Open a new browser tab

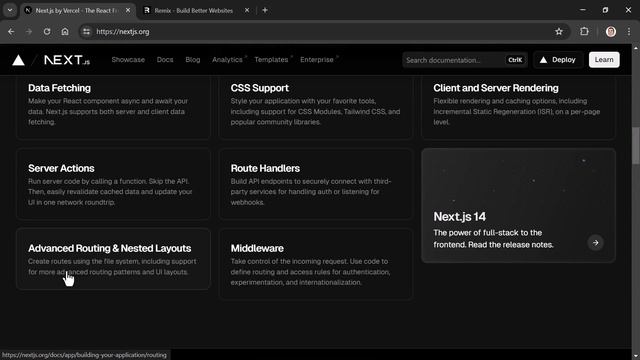(265, 10)
